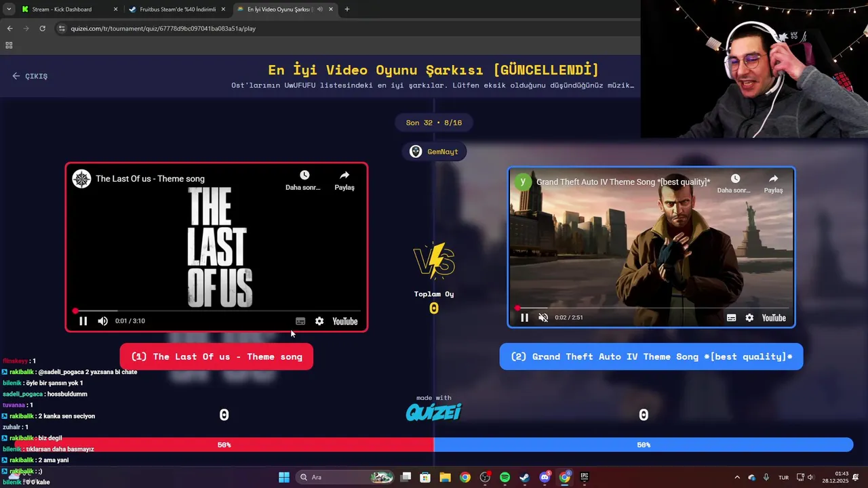Go forward in browser

tap(26, 28)
